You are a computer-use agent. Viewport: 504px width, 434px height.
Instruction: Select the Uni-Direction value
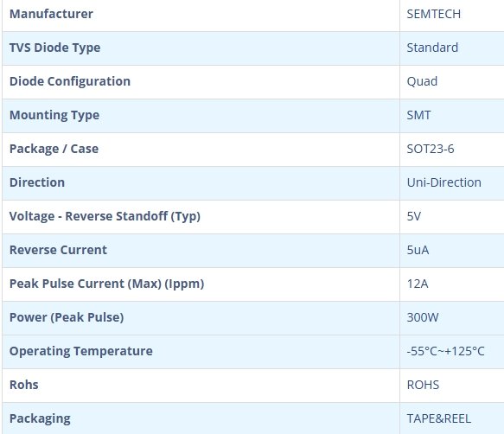(443, 182)
